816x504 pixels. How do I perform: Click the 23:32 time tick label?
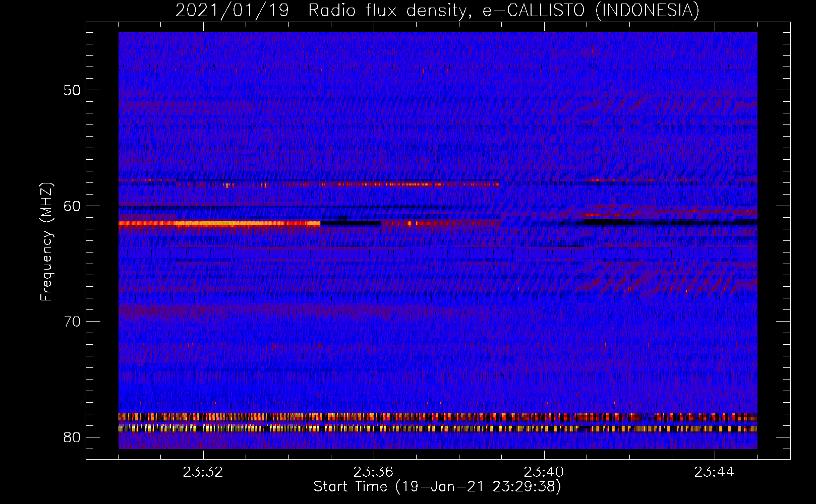(203, 472)
